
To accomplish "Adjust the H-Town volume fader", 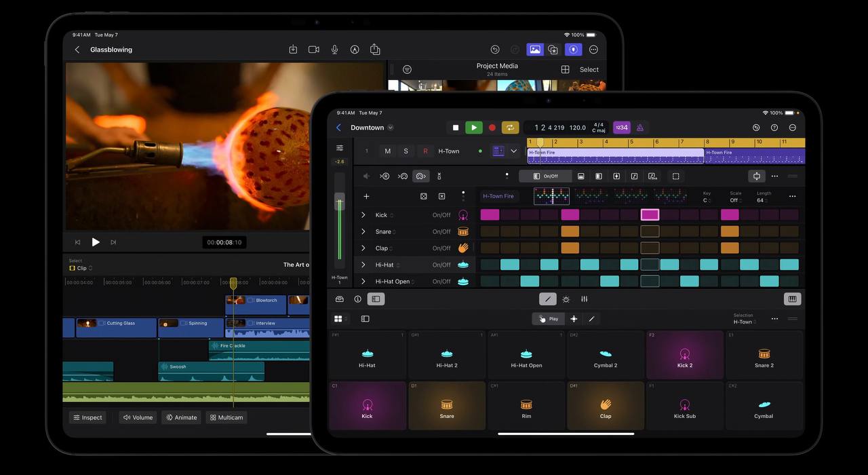I will (x=340, y=202).
